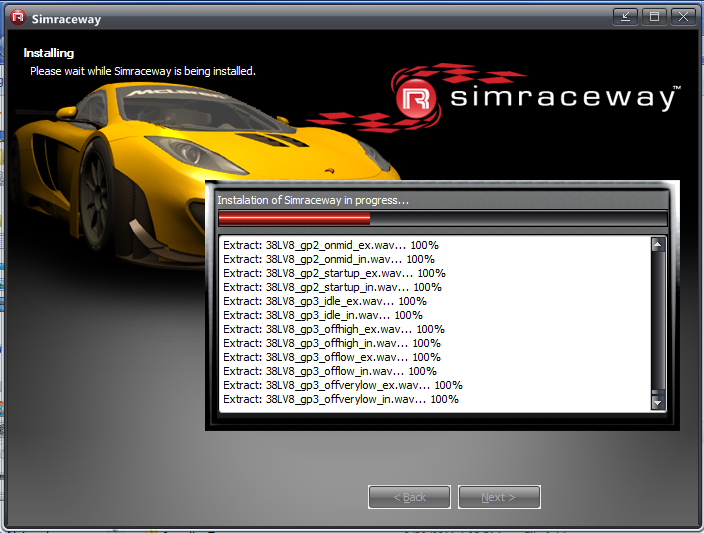Click the 'Installing' heading
This screenshot has height=533, width=704.
(x=48, y=53)
